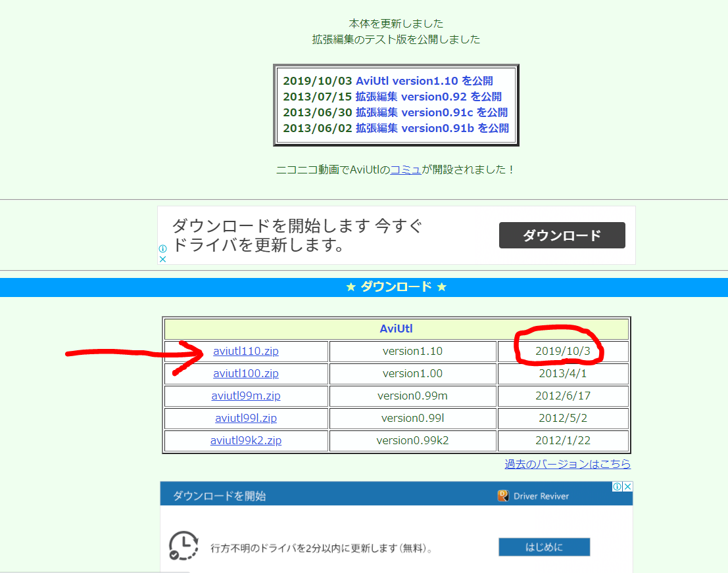Download aviutl110.zip
The image size is (728, 573).
(x=245, y=352)
